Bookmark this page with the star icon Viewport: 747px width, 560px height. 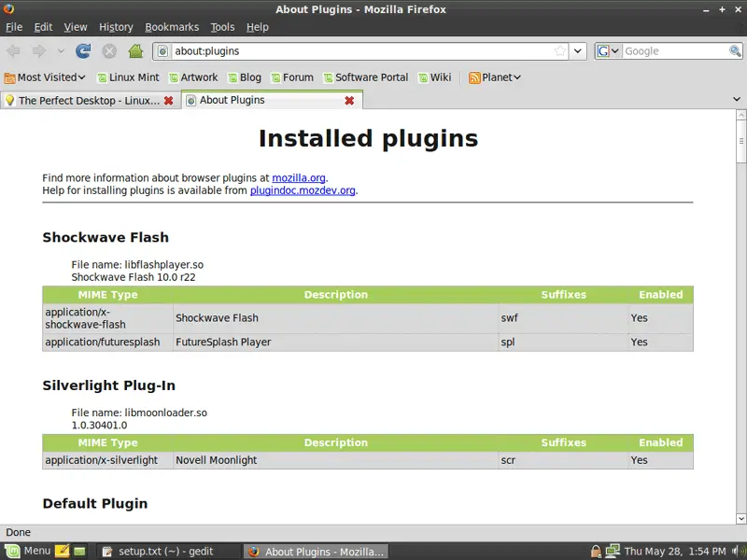pyautogui.click(x=560, y=51)
